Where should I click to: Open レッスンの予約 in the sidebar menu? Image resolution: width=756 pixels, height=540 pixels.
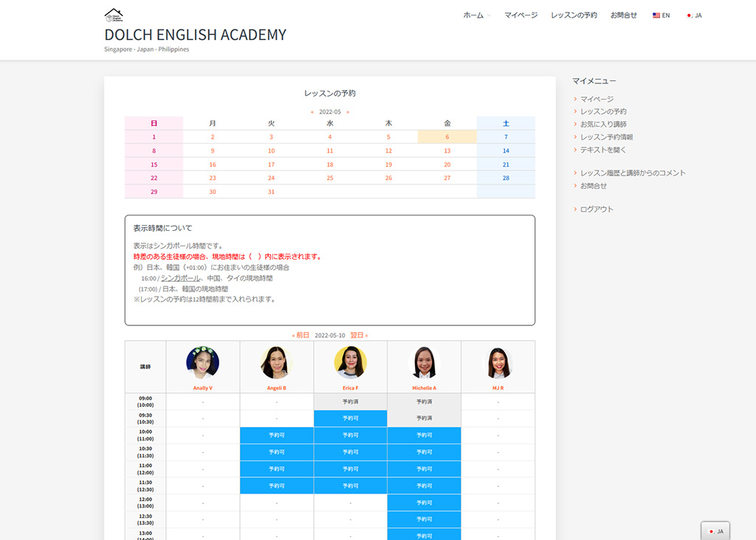coord(603,111)
